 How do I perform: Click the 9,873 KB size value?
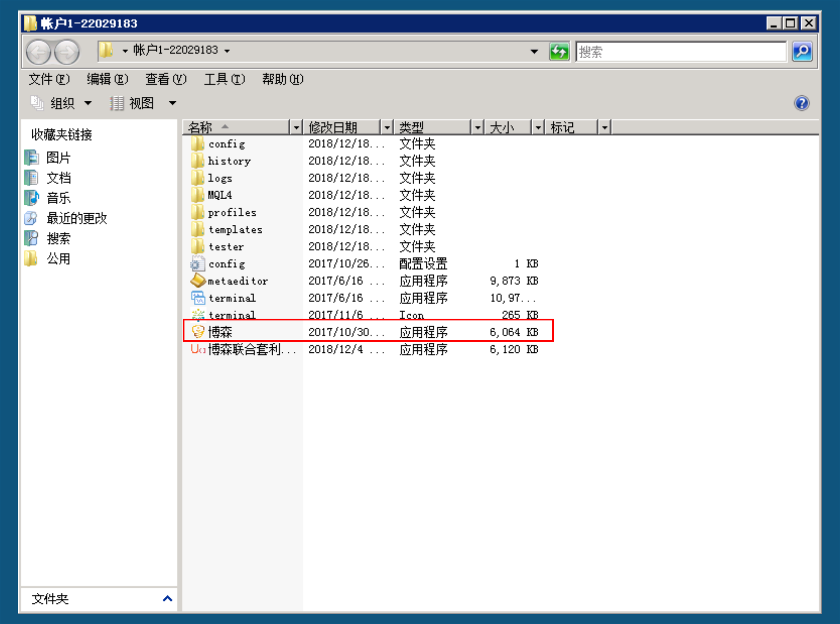(x=513, y=281)
